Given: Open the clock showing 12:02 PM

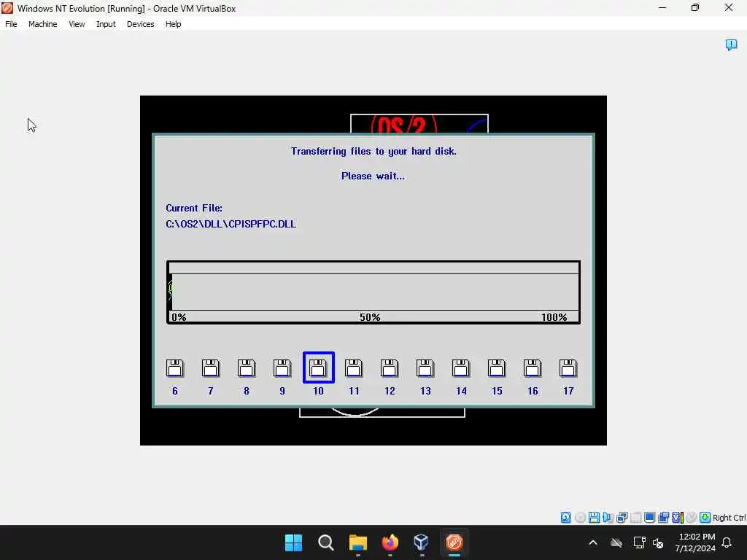Looking at the screenshot, I should coord(695,542).
